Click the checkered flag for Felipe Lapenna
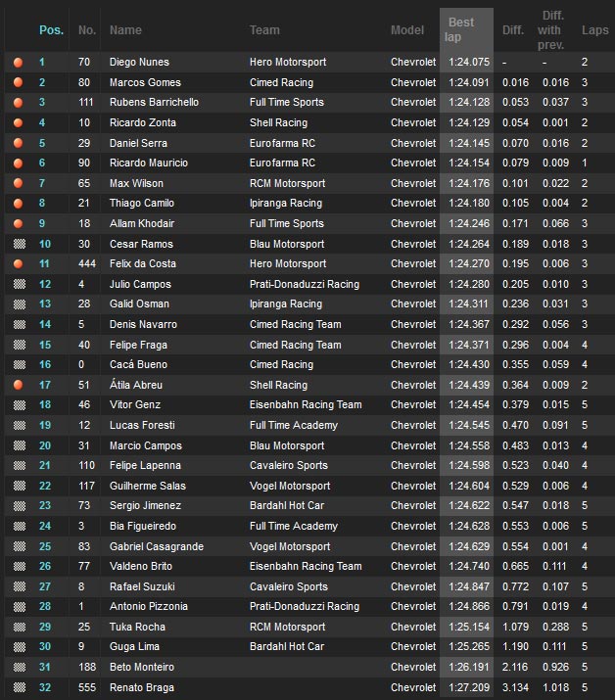The height and width of the screenshot is (700, 615). tap(20, 466)
